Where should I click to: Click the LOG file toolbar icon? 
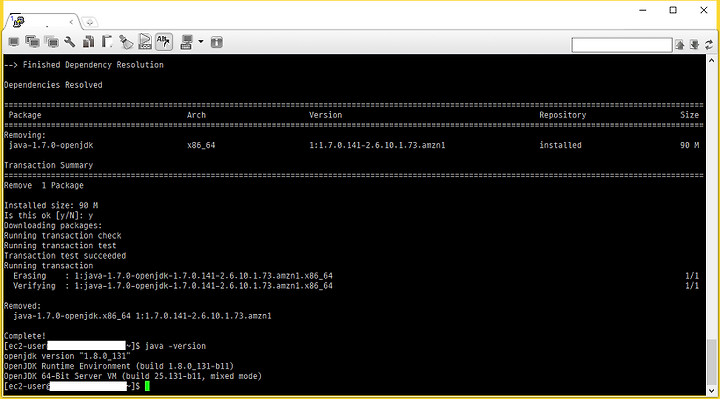[145, 42]
